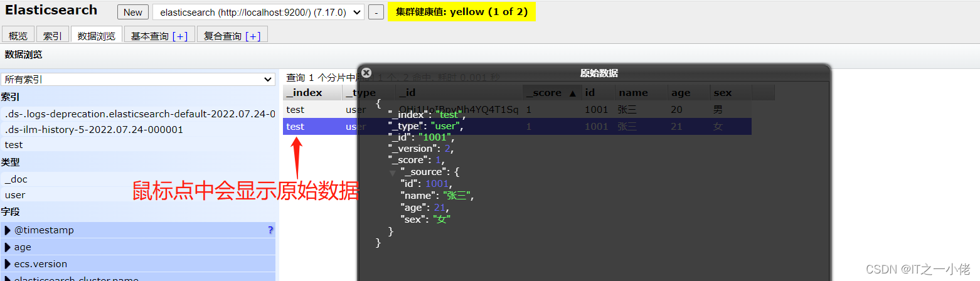The image size is (980, 281).
Task: Click the yellow cluster health indicator
Action: tap(462, 12)
